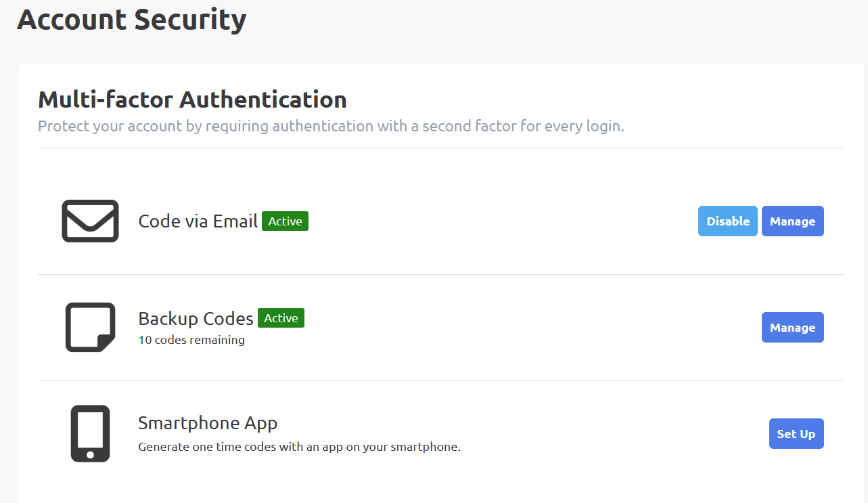Click the envelope icon for Code via Email
Viewport: 868px width, 503px height.
(x=90, y=221)
